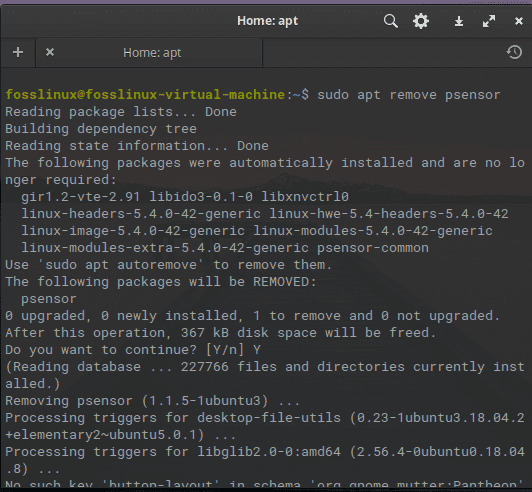The width and height of the screenshot is (532, 492).
Task: Click the '0 upgraded, 0 newly installed' summary line
Action: coord(253,316)
